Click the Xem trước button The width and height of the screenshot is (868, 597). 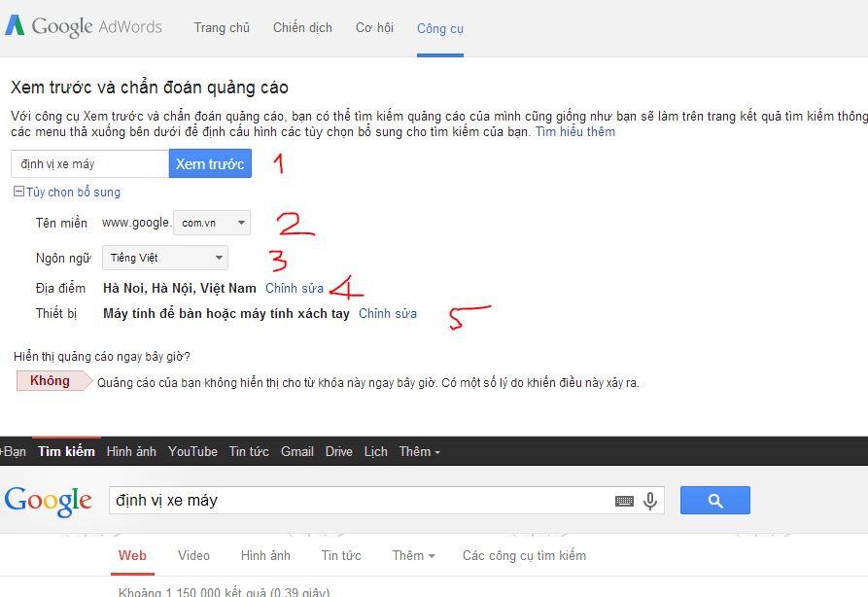[x=210, y=163]
